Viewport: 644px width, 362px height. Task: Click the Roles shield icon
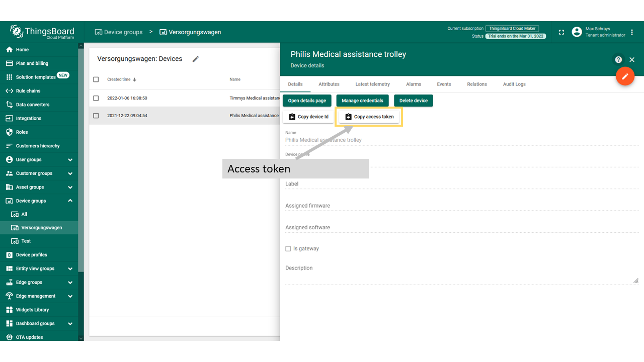pyautogui.click(x=9, y=132)
